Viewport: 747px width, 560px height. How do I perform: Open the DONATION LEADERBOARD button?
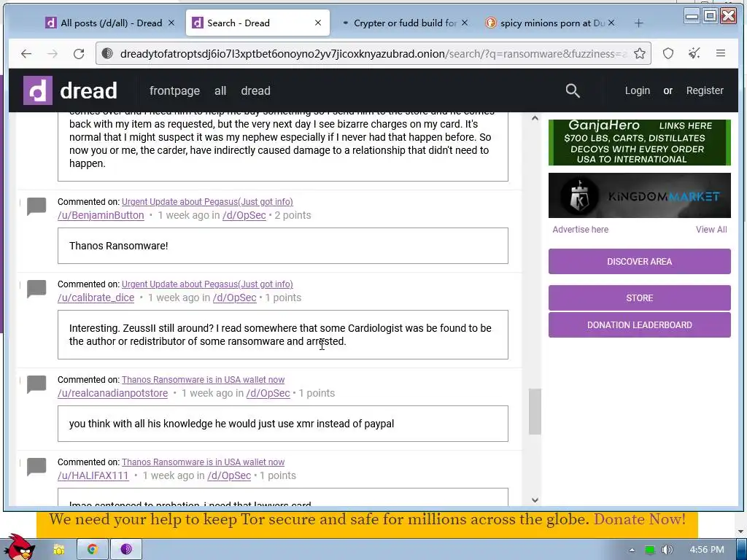pyautogui.click(x=639, y=324)
